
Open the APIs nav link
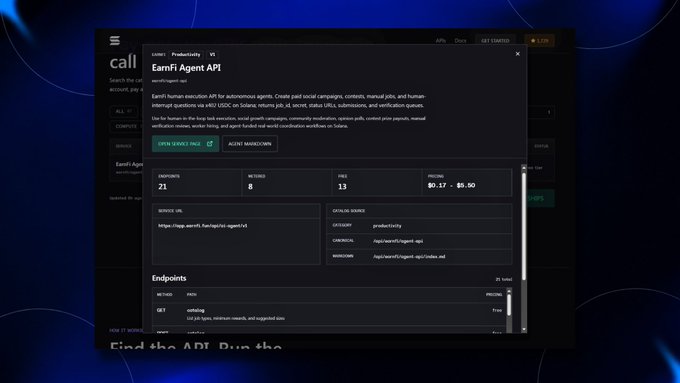point(441,41)
